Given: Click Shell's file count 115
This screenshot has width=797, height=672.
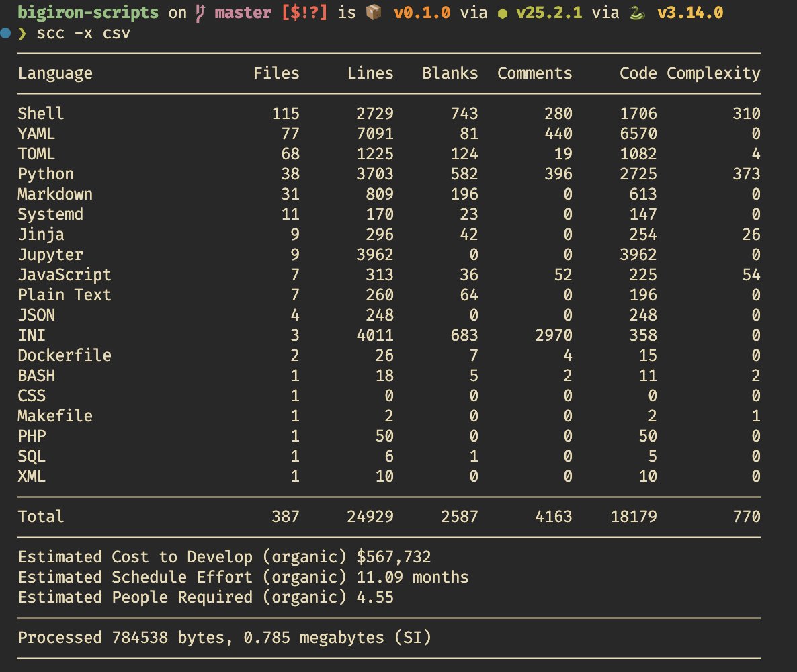Looking at the screenshot, I should click(285, 113).
